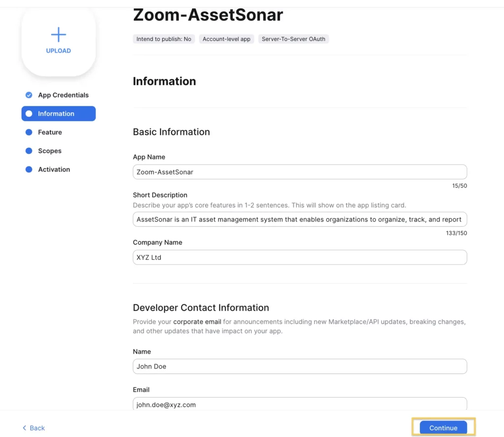This screenshot has height=437, width=504.
Task: Click the Company Name field showing XYZ Ltd
Action: pos(299,257)
